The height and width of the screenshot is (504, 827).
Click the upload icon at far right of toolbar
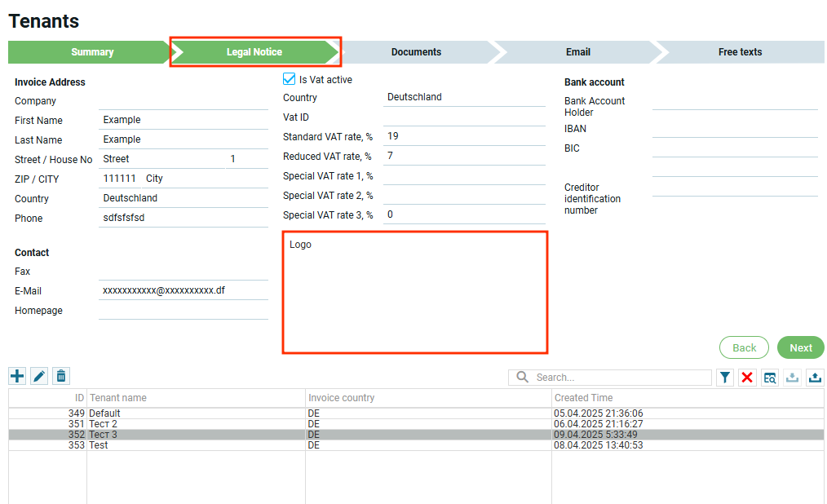[x=815, y=378]
